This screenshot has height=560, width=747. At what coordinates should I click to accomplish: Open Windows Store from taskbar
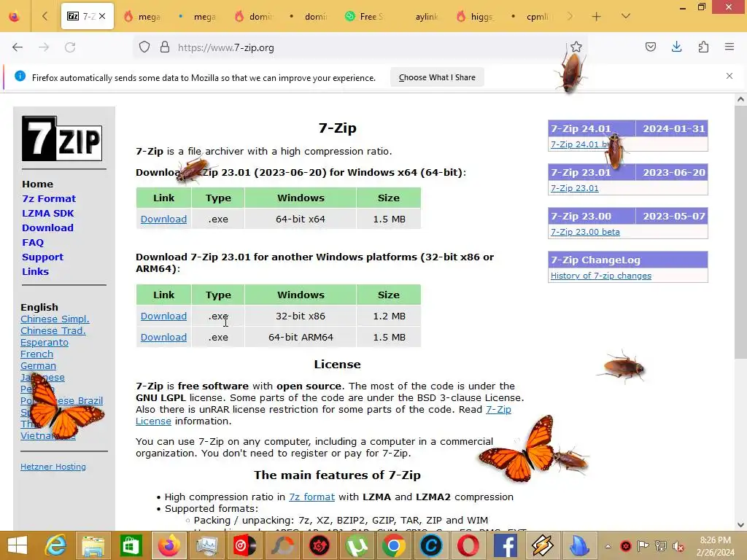click(x=131, y=545)
